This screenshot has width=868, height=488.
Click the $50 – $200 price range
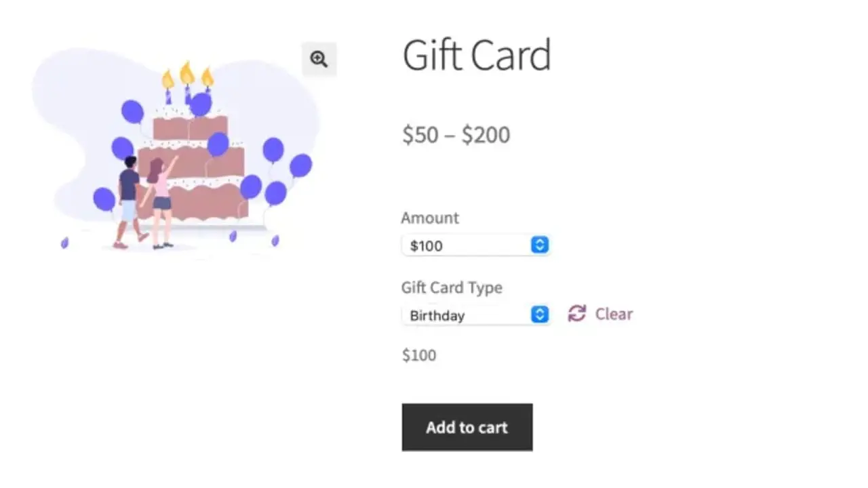(456, 135)
